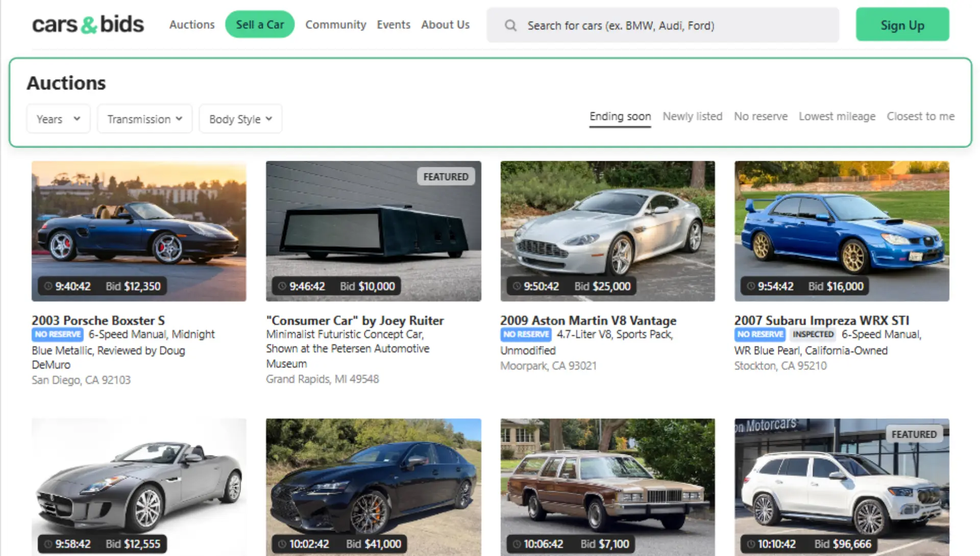Go to Auctions in the navigation

click(192, 24)
